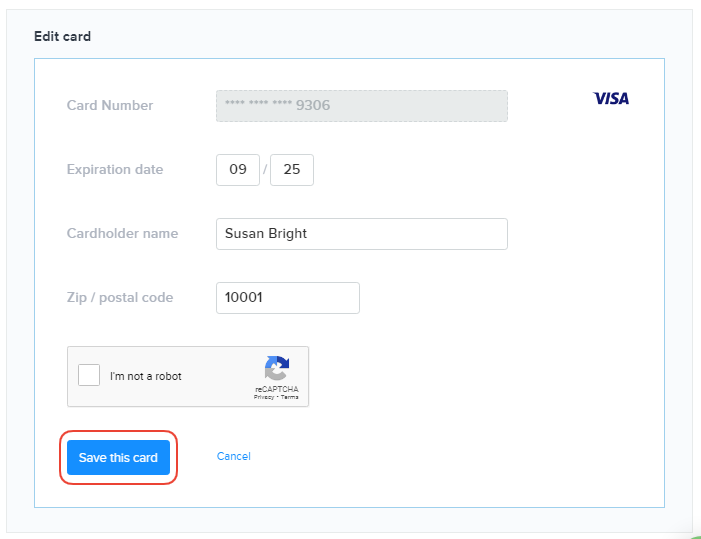This screenshot has height=539, width=701.
Task: Click the Expiration date label
Action: pos(115,170)
